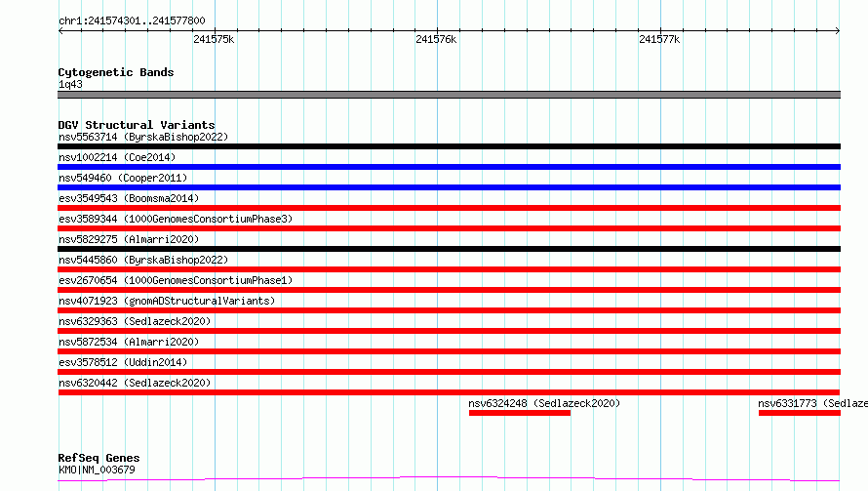Click the short red bar for nsv6331773
The image size is (868, 491).
pyautogui.click(x=800, y=413)
